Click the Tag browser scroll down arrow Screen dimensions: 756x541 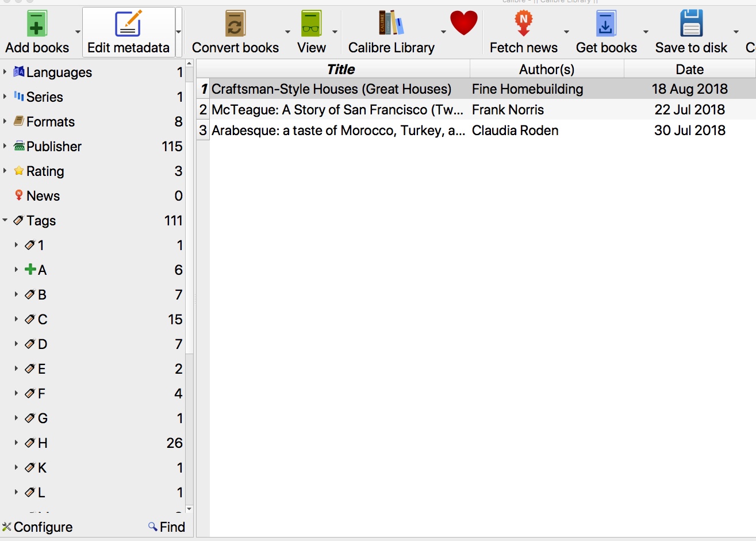(x=189, y=509)
